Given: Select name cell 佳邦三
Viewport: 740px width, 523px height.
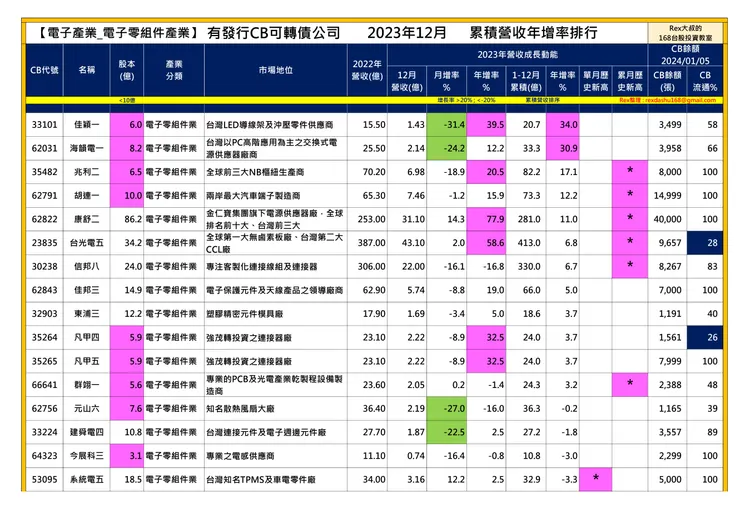Looking at the screenshot, I should 87,290.
